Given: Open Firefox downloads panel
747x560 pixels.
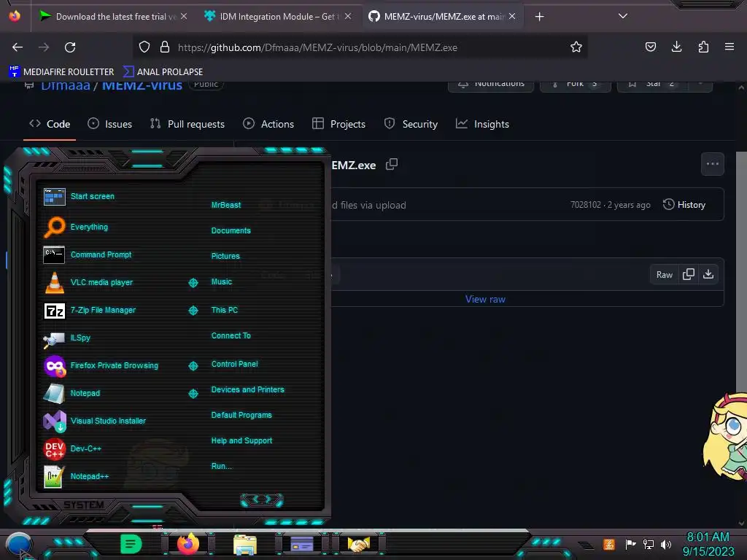Looking at the screenshot, I should [x=676, y=47].
